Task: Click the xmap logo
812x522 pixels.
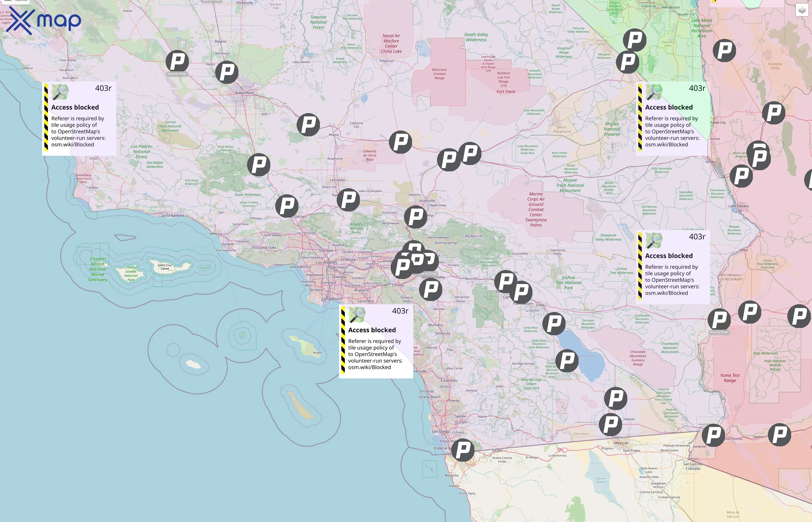Action: coord(43,21)
